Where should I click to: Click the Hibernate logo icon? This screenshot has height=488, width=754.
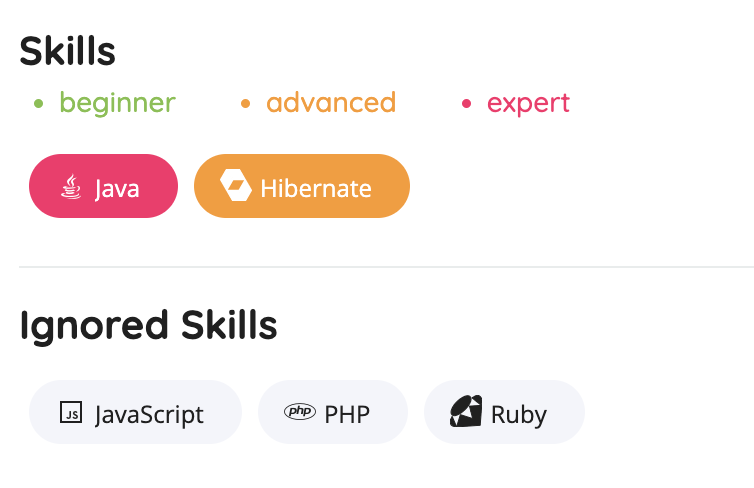point(235,187)
